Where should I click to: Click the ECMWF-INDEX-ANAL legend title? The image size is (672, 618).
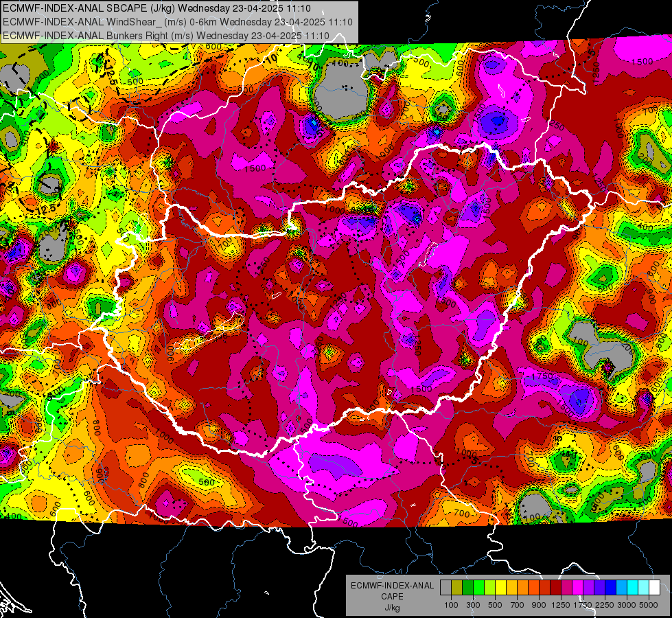tap(392, 586)
